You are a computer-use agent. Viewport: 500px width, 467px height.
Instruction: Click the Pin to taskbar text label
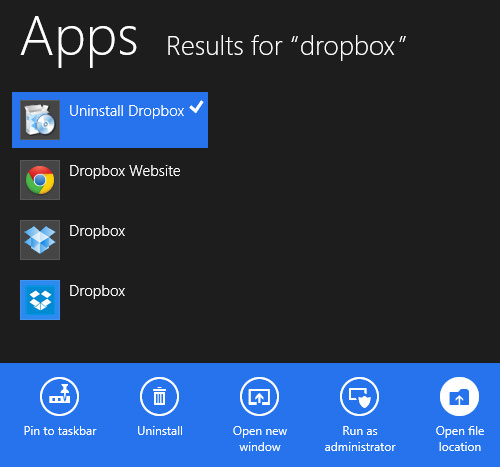60,431
